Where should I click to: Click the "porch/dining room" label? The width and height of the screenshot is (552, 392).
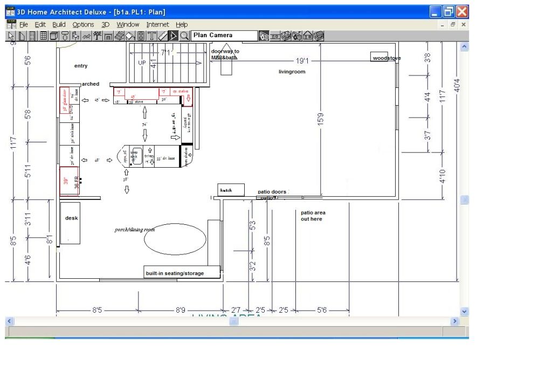pos(134,230)
